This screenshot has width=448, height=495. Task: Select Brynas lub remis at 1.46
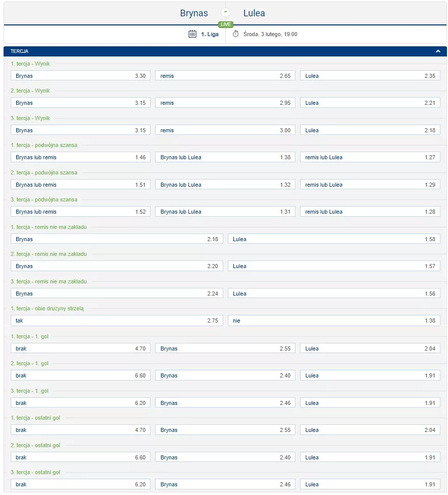tap(80, 157)
